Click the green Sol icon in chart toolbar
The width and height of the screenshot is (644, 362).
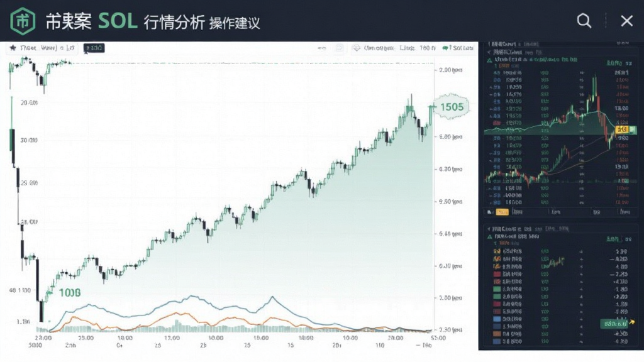point(446,48)
